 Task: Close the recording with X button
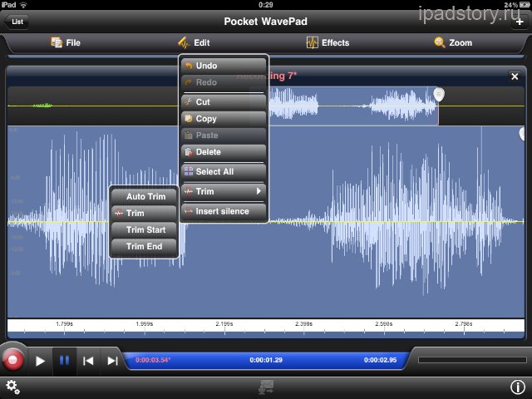point(515,76)
